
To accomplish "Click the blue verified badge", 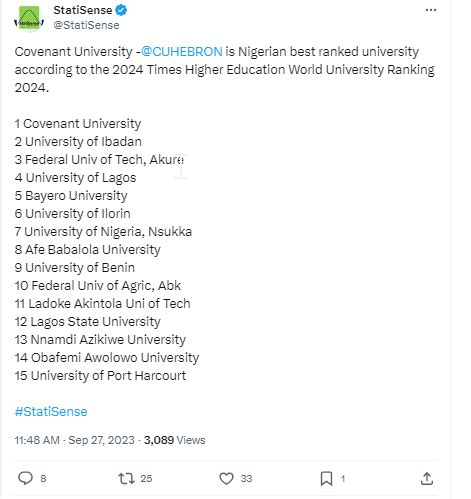I will [x=121, y=10].
